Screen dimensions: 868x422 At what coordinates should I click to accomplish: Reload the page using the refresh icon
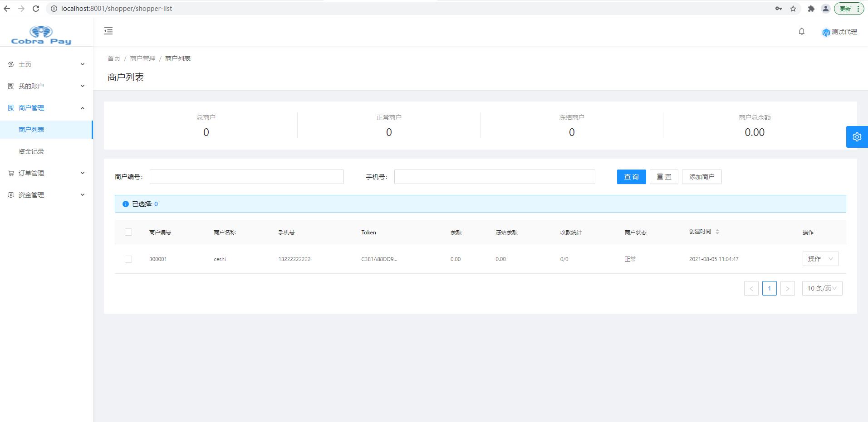36,9
